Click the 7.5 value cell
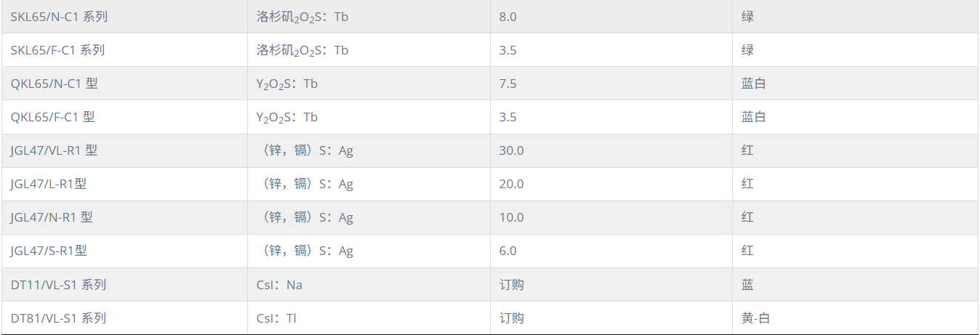 pos(611,84)
